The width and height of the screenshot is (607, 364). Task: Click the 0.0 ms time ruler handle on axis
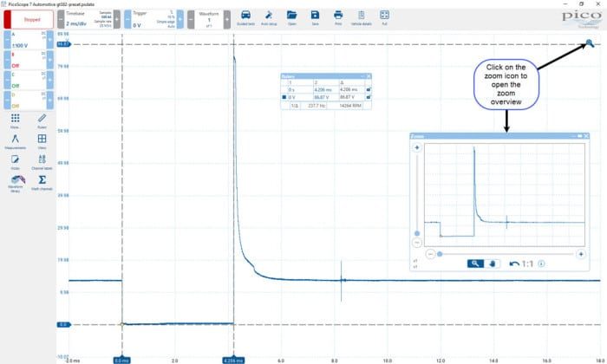coord(122,361)
